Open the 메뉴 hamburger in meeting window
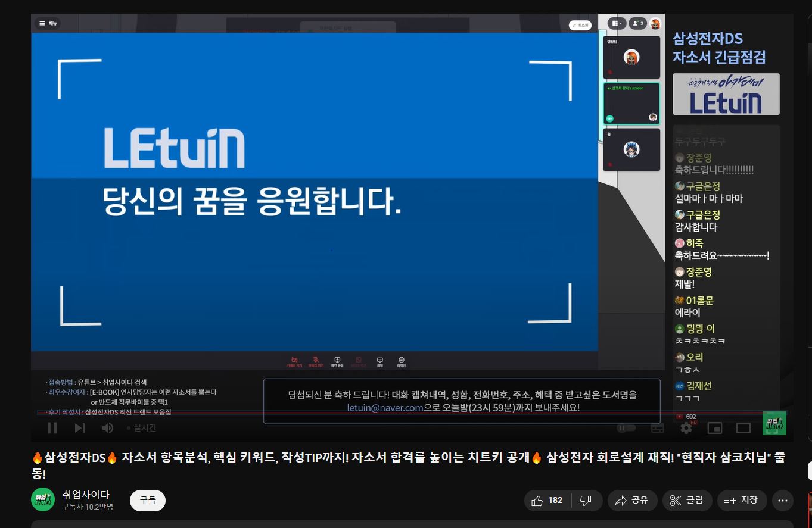The image size is (812, 528). point(48,24)
